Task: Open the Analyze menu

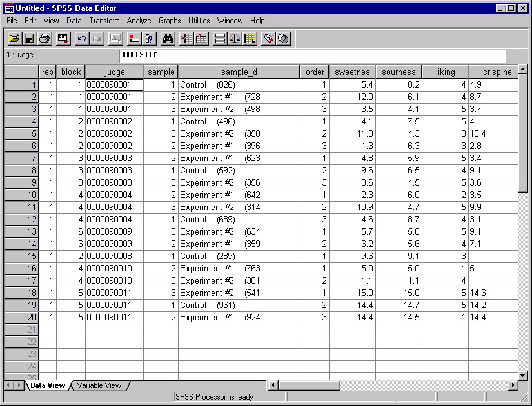Action: [139, 21]
